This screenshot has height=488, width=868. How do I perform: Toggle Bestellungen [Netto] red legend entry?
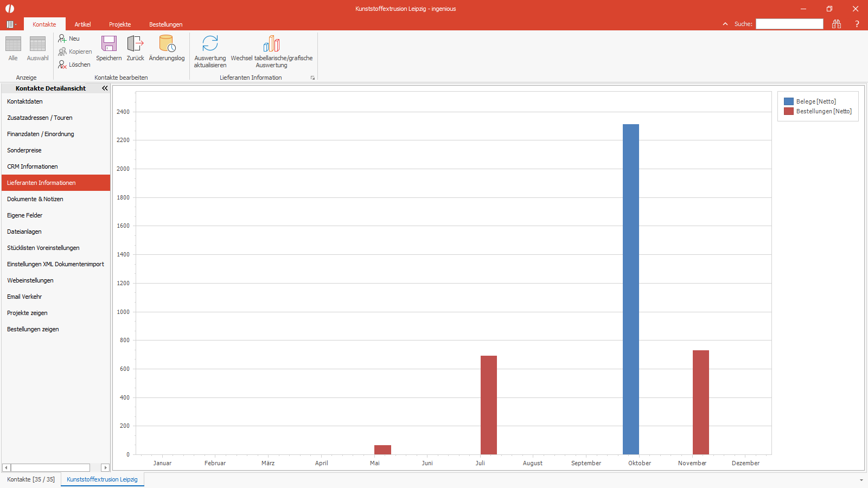(x=818, y=111)
